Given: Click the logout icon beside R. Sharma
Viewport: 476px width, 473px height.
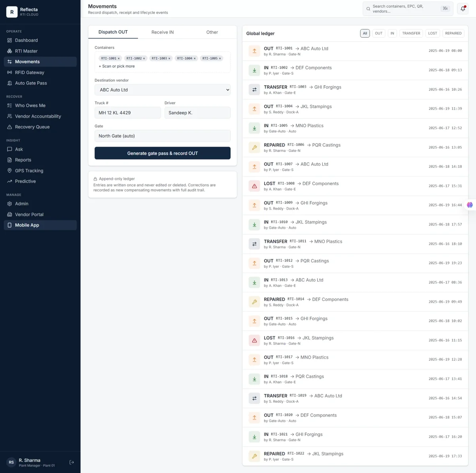Looking at the screenshot, I should pos(72,462).
